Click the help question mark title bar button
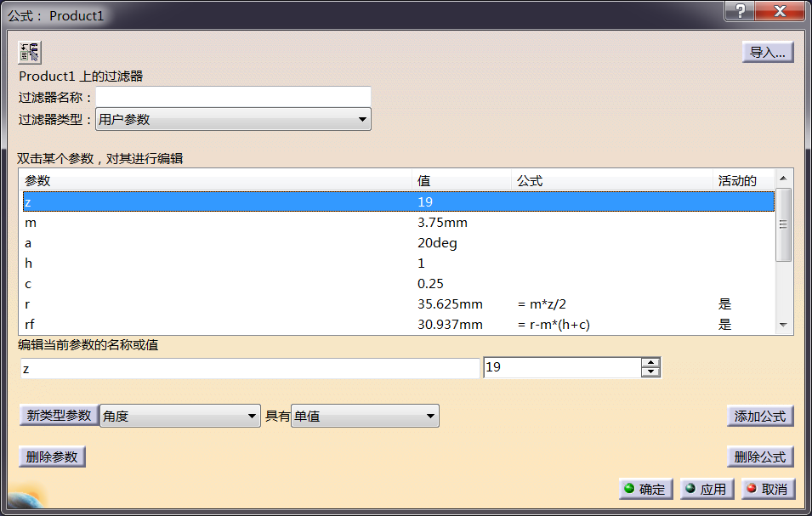This screenshot has width=812, height=516. click(x=740, y=10)
